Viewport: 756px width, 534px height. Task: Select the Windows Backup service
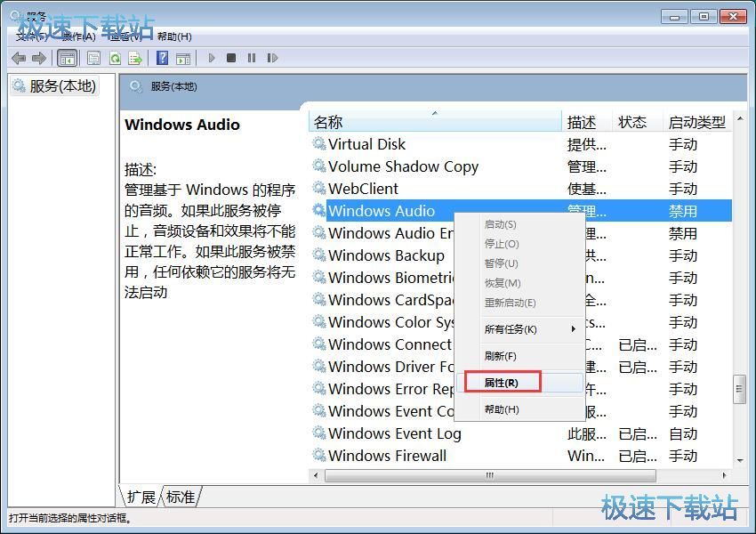click(x=386, y=255)
